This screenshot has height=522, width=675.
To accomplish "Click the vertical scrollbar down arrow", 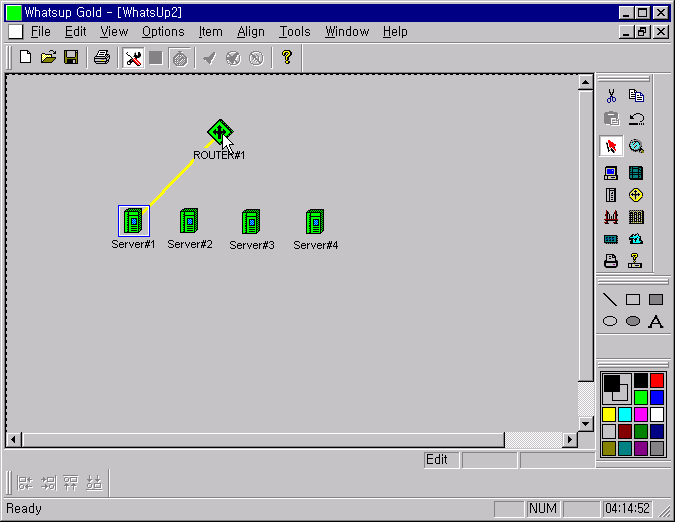I will tap(585, 423).
